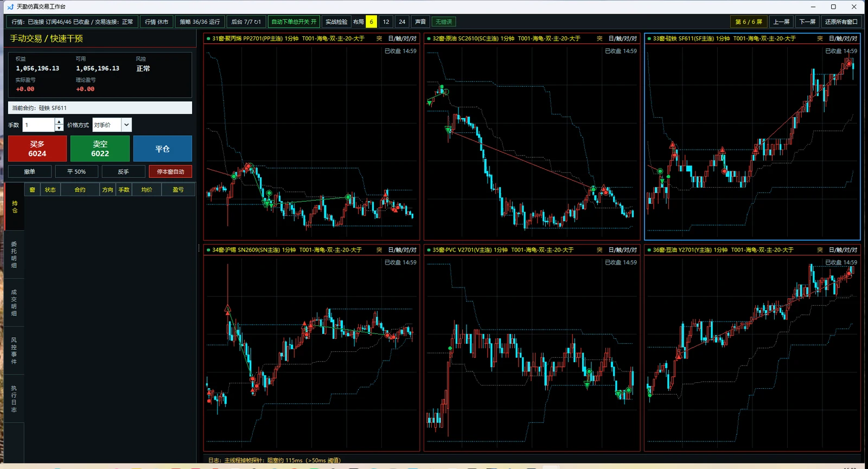Screen dimensions: 868x469
Task: Click the red 买多 6024 buy button
Action: [37, 149]
